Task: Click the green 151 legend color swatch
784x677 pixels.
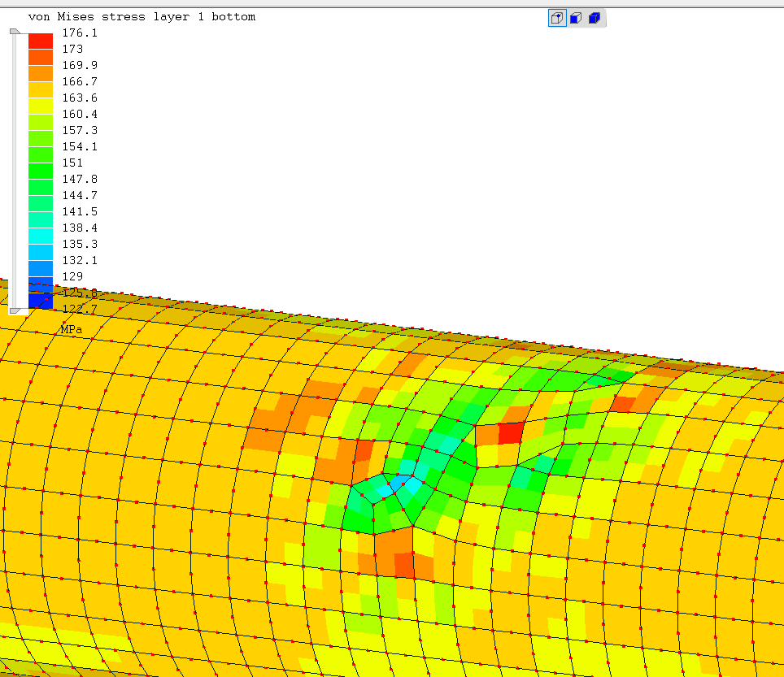Action: (x=41, y=171)
